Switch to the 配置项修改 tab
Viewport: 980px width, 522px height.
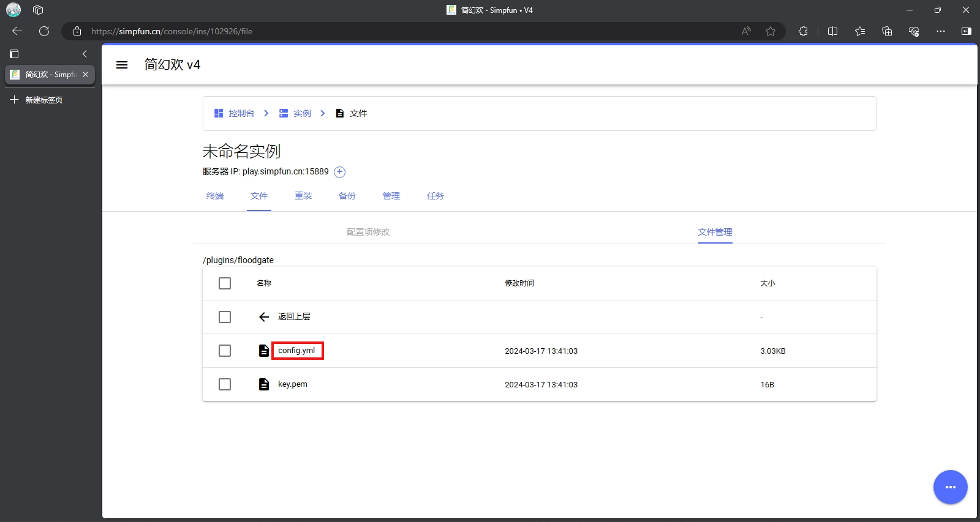[x=368, y=232]
